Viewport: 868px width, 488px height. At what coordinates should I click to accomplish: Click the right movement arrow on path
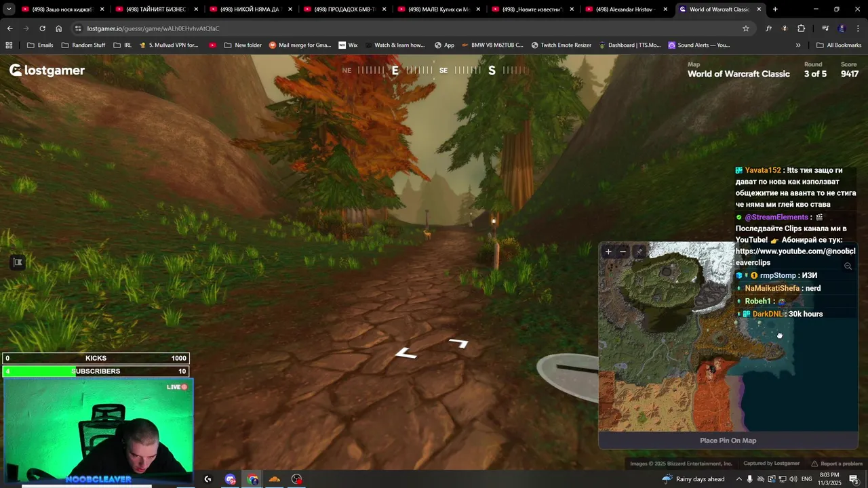tap(459, 343)
